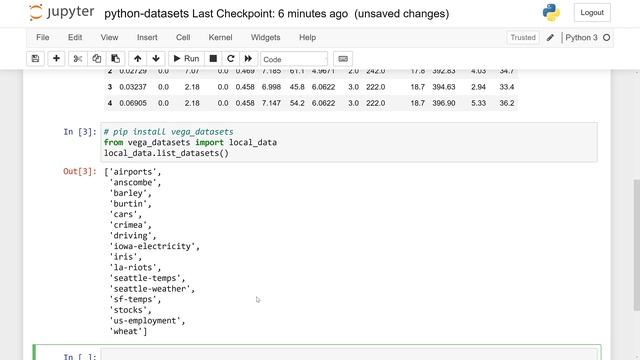Click inside the In [3] code cell
The image size is (640, 360).
point(349,142)
